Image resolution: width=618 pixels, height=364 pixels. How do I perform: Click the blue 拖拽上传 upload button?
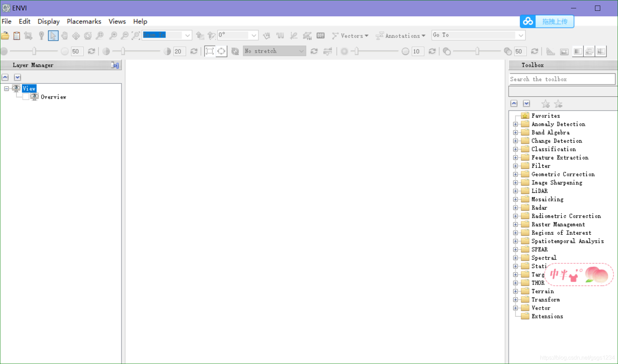coord(547,22)
